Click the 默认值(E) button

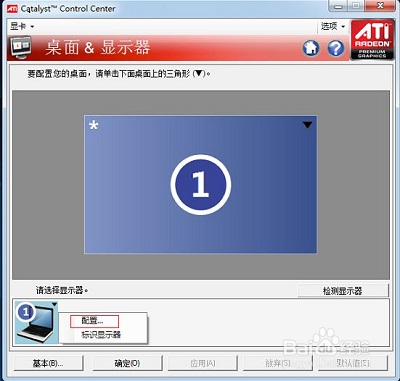[x=353, y=363]
